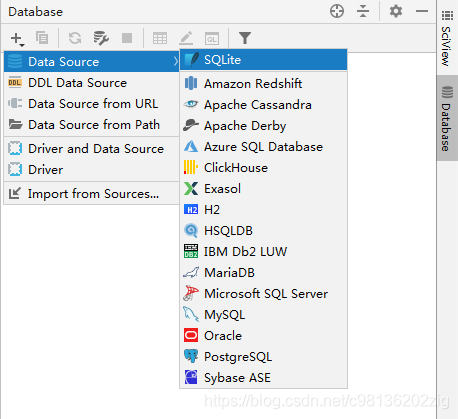Select Oracle
This screenshot has height=419, width=458.
tap(263, 336)
